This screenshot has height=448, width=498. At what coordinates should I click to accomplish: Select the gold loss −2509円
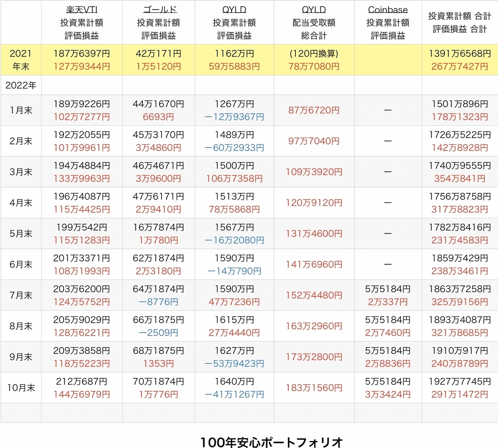159,333
